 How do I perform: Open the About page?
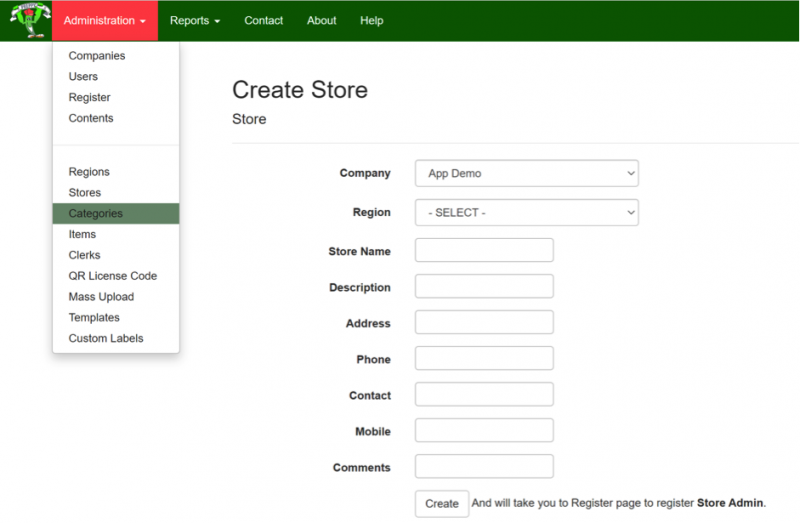click(x=321, y=21)
